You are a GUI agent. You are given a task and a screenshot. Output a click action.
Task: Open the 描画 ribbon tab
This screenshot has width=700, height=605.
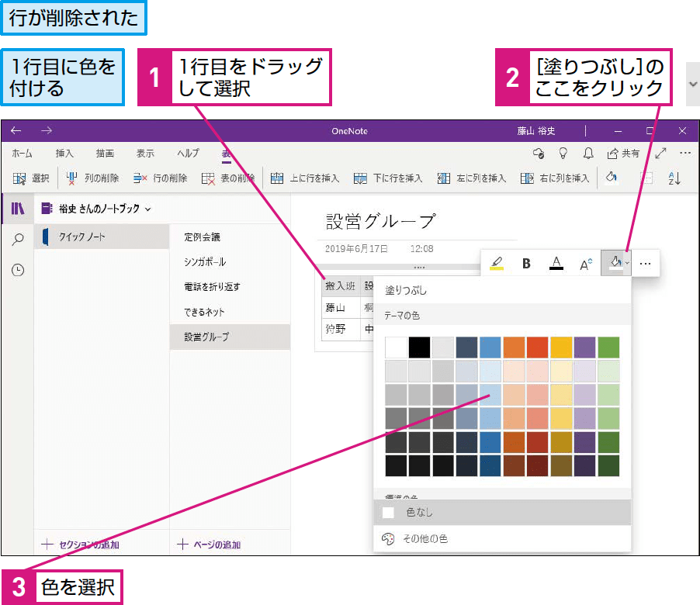coord(105,153)
